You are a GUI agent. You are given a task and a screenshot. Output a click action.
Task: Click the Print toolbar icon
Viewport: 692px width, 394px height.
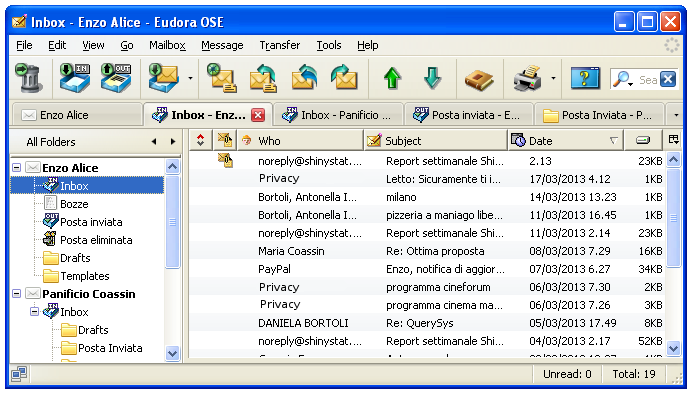(x=528, y=78)
